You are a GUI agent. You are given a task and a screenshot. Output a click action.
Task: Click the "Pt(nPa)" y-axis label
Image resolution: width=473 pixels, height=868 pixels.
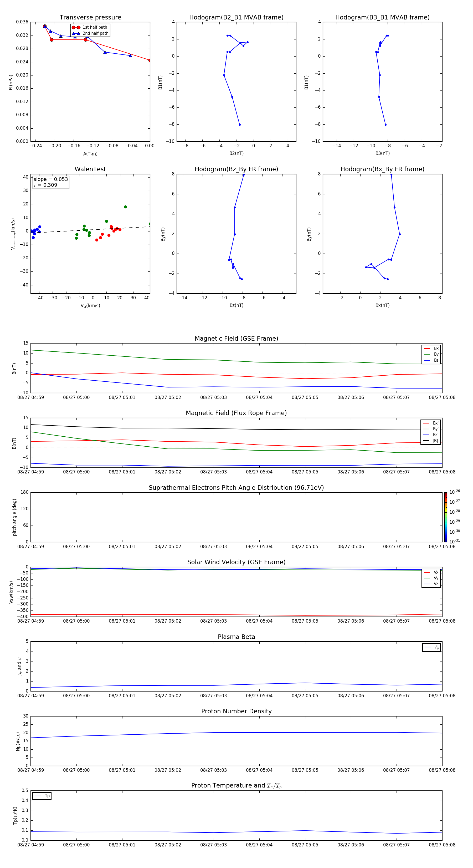tap(11, 82)
